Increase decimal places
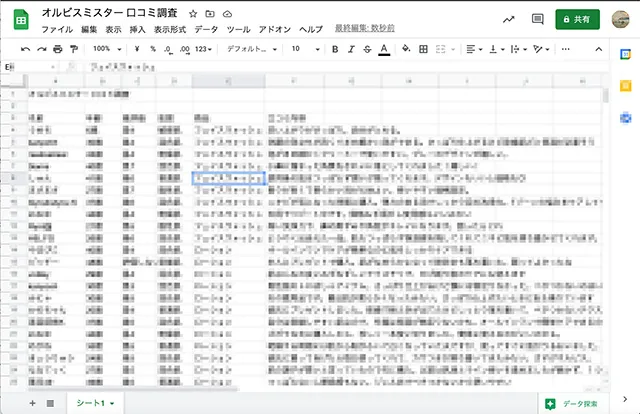The width and height of the screenshot is (640, 414). point(184,49)
